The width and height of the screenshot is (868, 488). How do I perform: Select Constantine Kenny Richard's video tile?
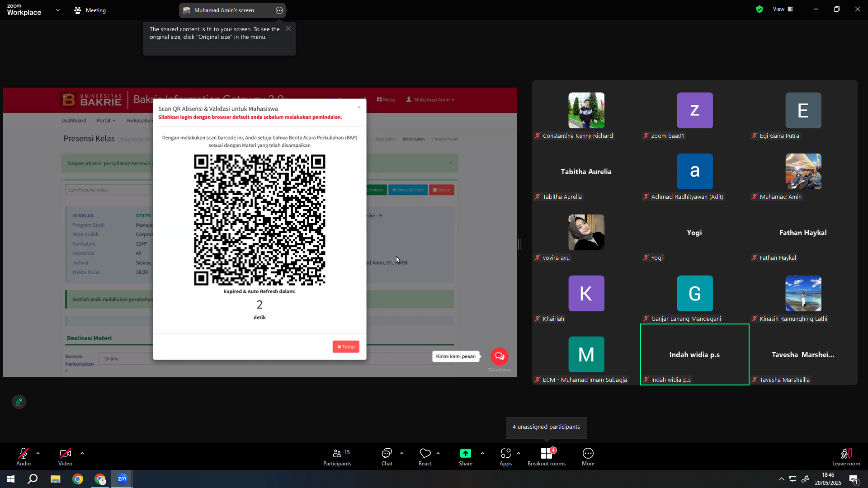(586, 111)
